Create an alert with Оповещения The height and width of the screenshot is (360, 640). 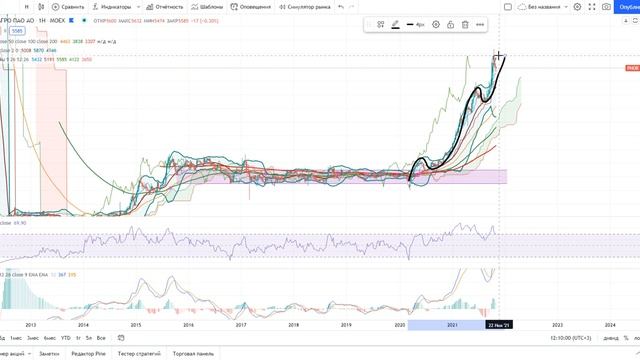(251, 7)
